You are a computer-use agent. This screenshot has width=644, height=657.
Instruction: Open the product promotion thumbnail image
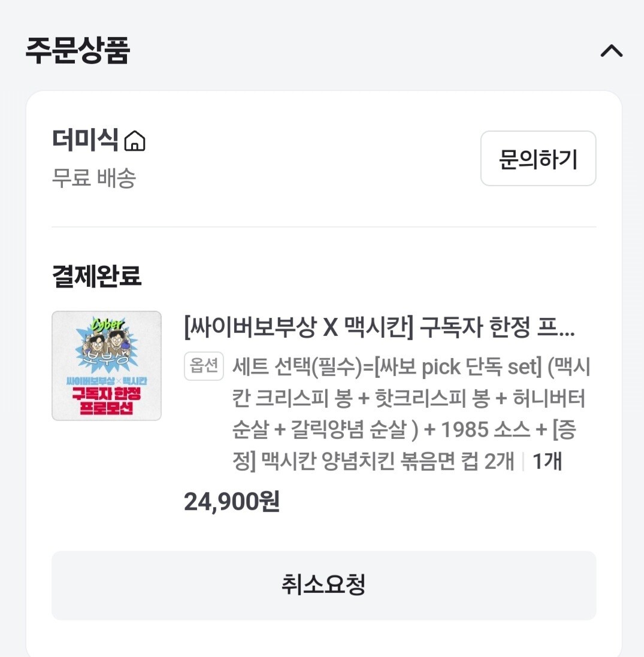point(107,366)
